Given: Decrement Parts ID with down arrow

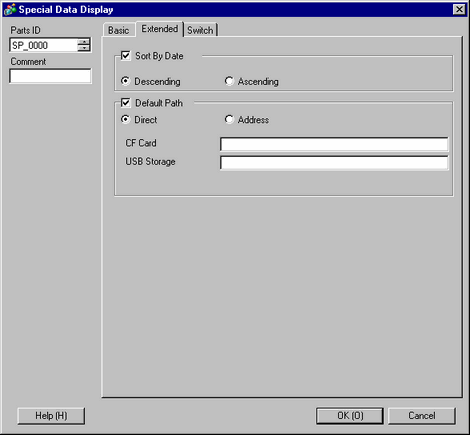Looking at the screenshot, I should tap(84, 48).
